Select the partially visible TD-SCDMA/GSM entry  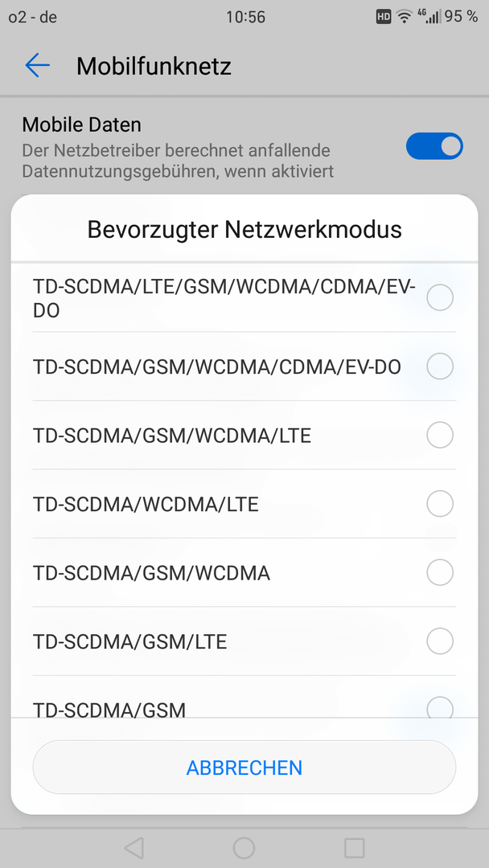click(x=244, y=698)
